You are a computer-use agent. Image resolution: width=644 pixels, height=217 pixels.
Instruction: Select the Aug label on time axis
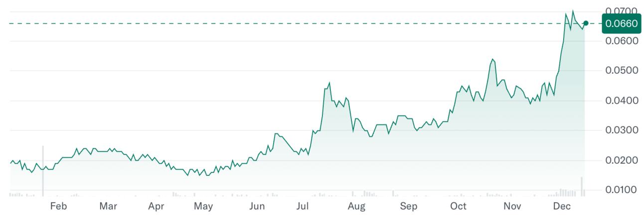[x=356, y=206]
